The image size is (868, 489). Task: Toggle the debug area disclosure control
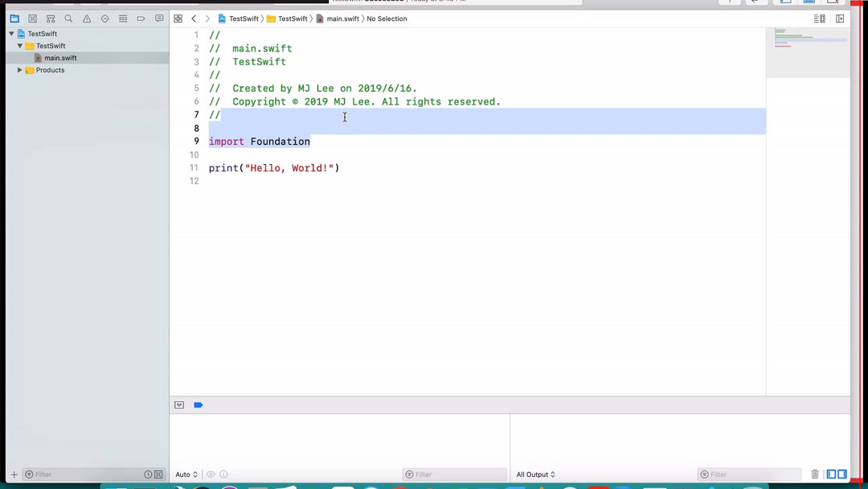click(x=179, y=405)
